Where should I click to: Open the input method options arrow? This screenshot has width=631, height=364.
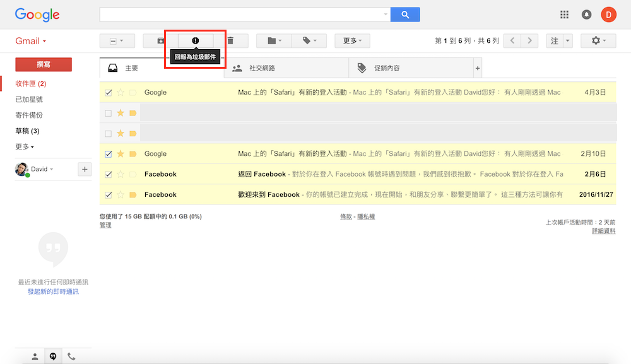click(x=568, y=40)
